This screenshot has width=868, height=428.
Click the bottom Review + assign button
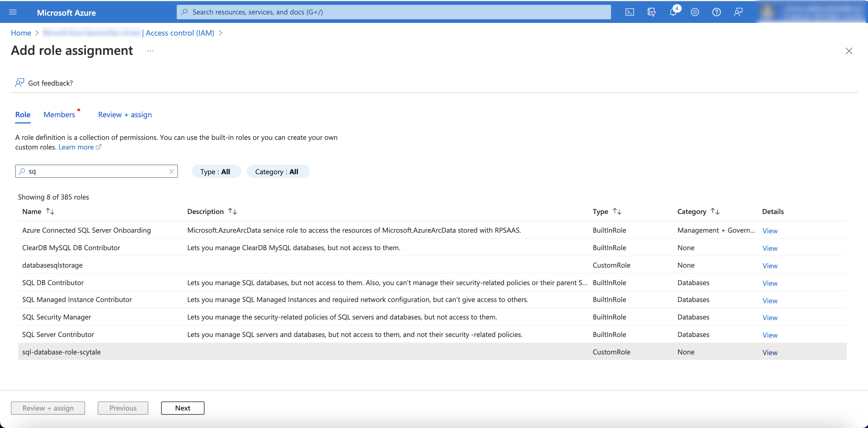click(48, 408)
